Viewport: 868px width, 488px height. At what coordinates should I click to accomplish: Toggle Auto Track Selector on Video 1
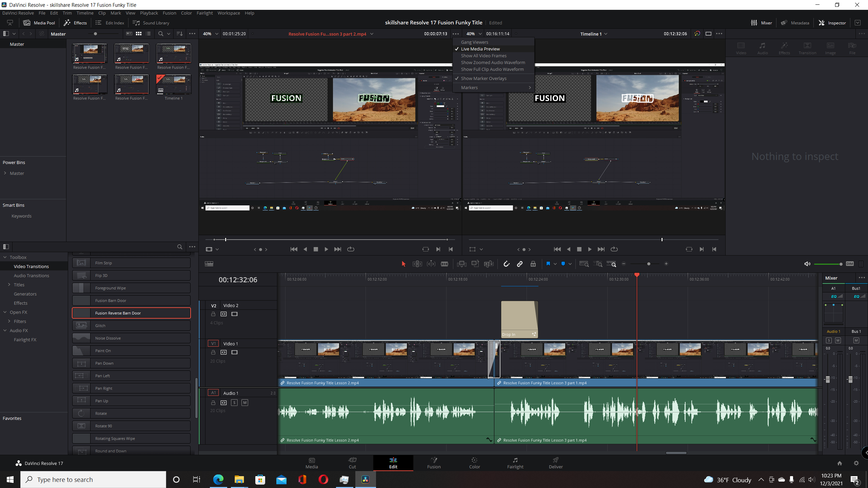coord(223,352)
